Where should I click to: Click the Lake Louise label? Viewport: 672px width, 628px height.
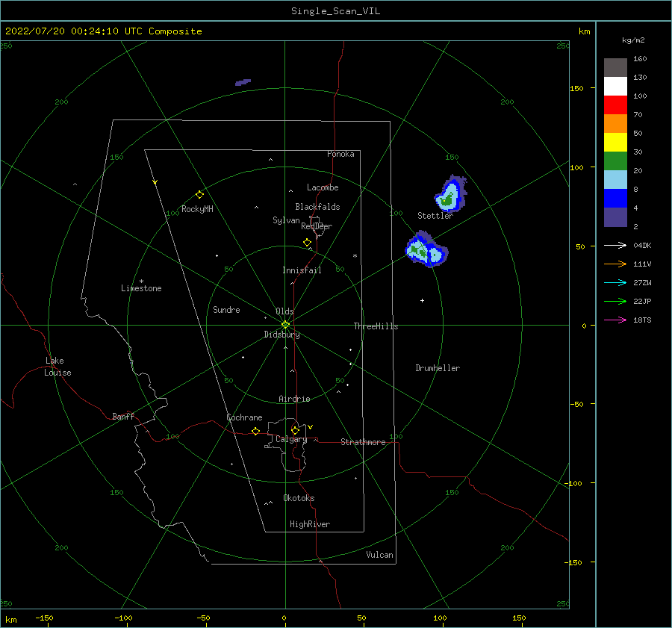[57, 367]
